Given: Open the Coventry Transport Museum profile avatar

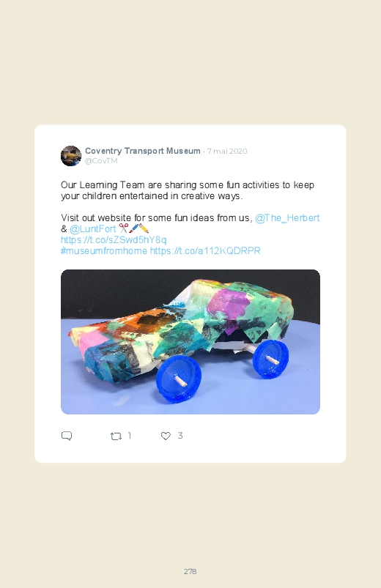Looking at the screenshot, I should pos(71,156).
